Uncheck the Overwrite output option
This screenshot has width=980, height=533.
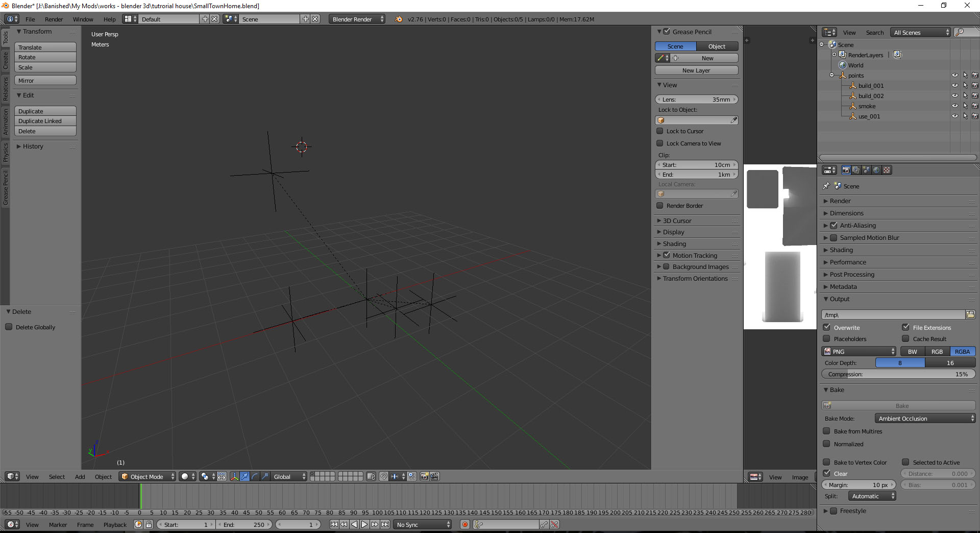(827, 327)
